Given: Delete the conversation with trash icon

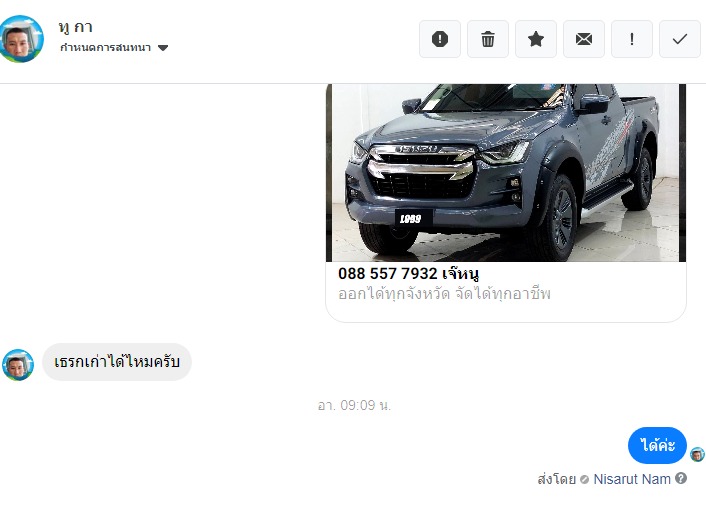Looking at the screenshot, I should point(488,39).
